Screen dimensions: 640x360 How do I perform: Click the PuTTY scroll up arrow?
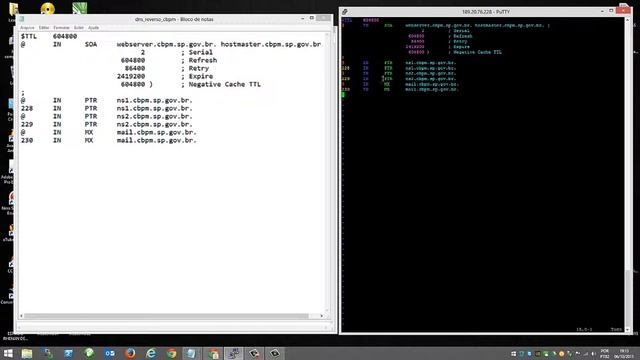pos(627,20)
